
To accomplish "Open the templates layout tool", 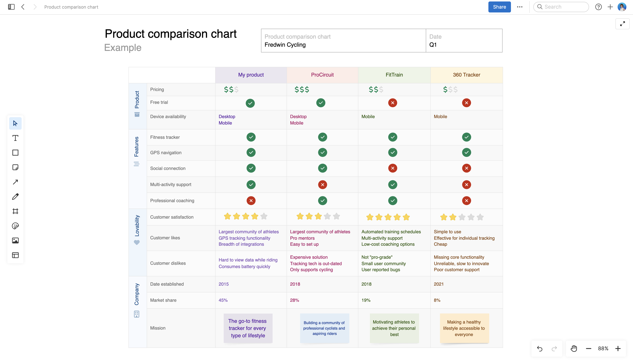I will tap(15, 255).
